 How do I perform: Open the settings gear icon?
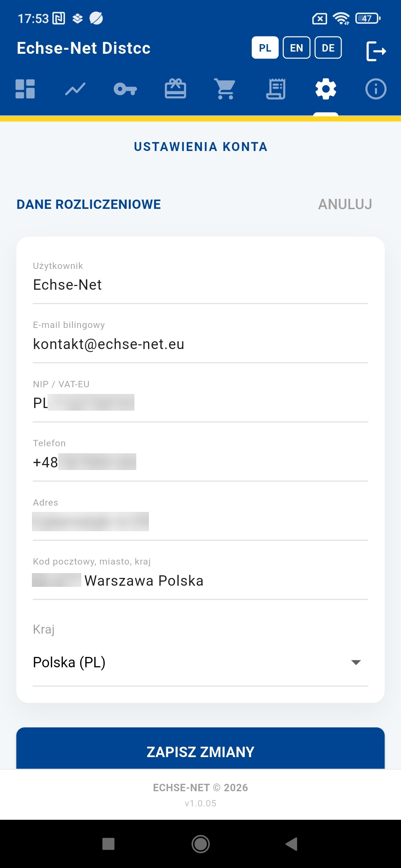coord(326,89)
